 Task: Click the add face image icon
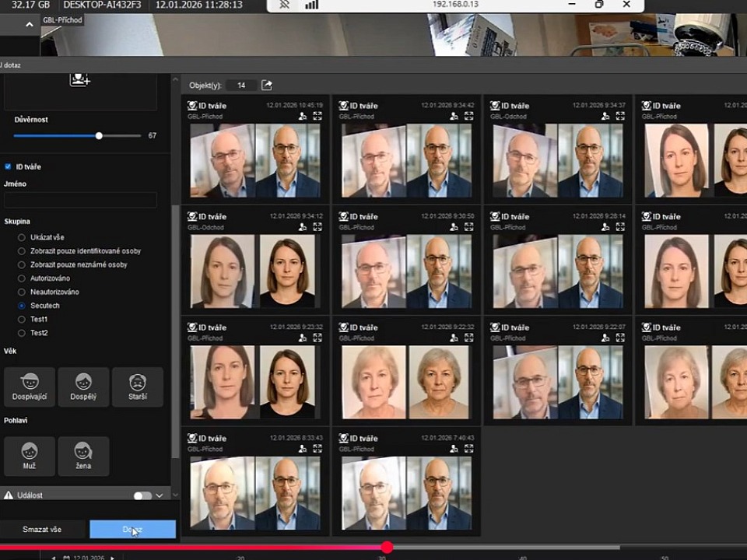tap(79, 79)
